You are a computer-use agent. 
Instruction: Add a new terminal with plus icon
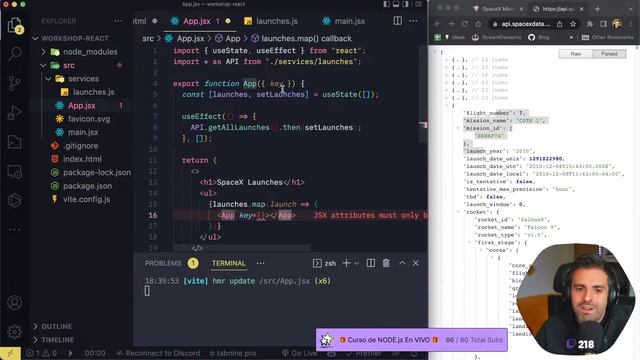click(x=346, y=263)
